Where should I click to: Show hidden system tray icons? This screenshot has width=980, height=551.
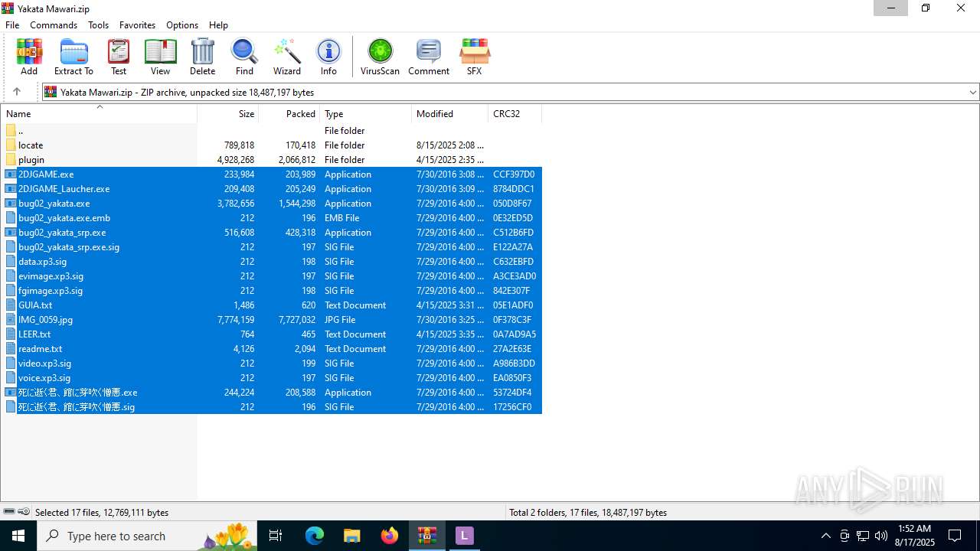826,536
